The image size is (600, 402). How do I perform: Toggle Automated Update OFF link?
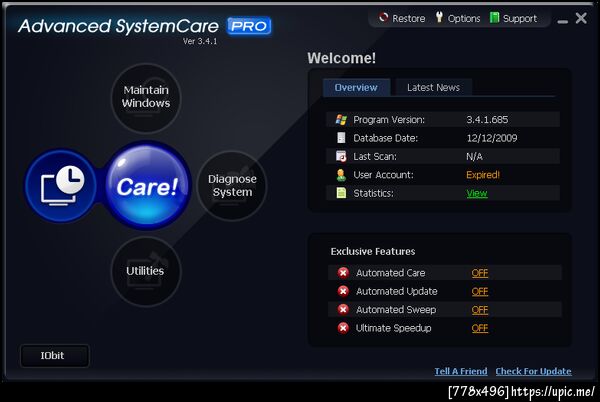(x=480, y=291)
